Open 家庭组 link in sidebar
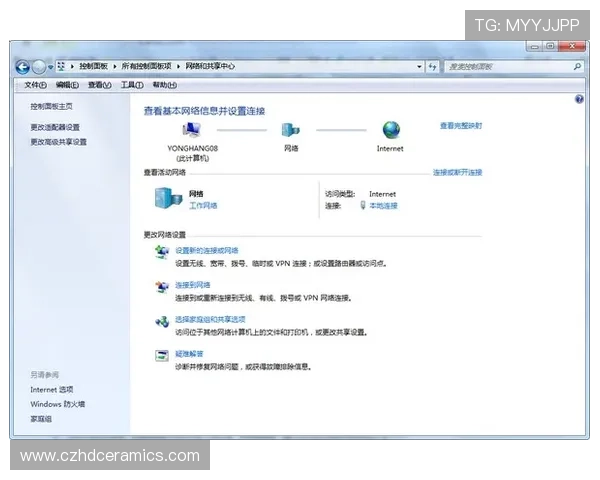This screenshot has width=600, height=480. [41, 419]
